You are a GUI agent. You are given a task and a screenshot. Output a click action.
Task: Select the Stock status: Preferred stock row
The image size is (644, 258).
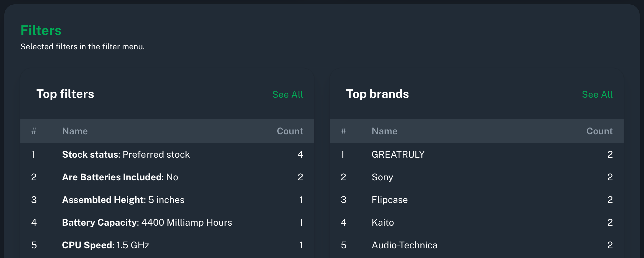[126, 155]
